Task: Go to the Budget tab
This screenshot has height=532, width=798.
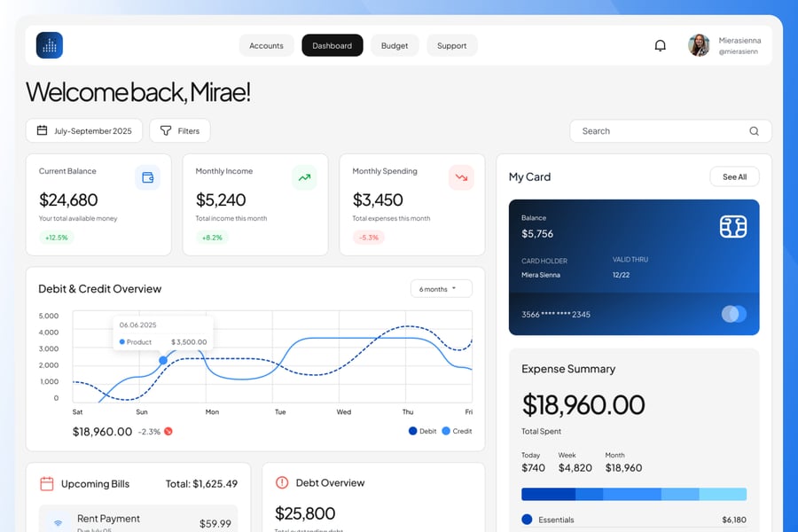Action: (395, 45)
